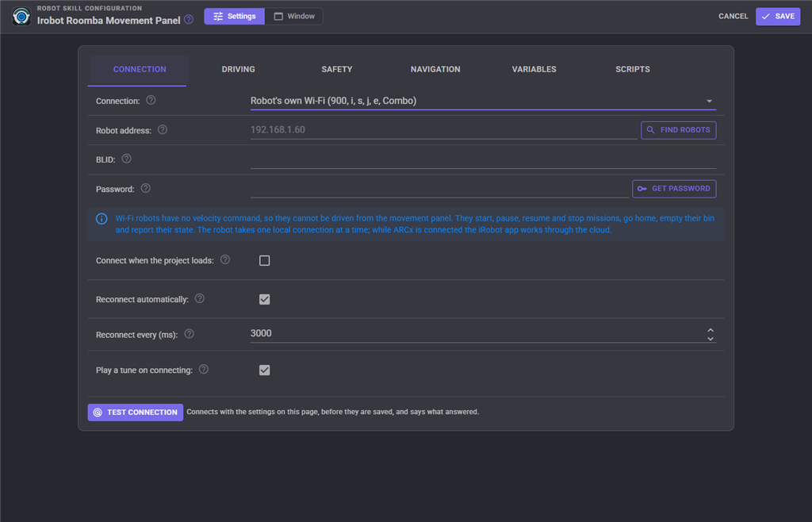Screen dimensions: 812x522
Task: View help for Reconnect every (ms)
Action: pos(189,333)
